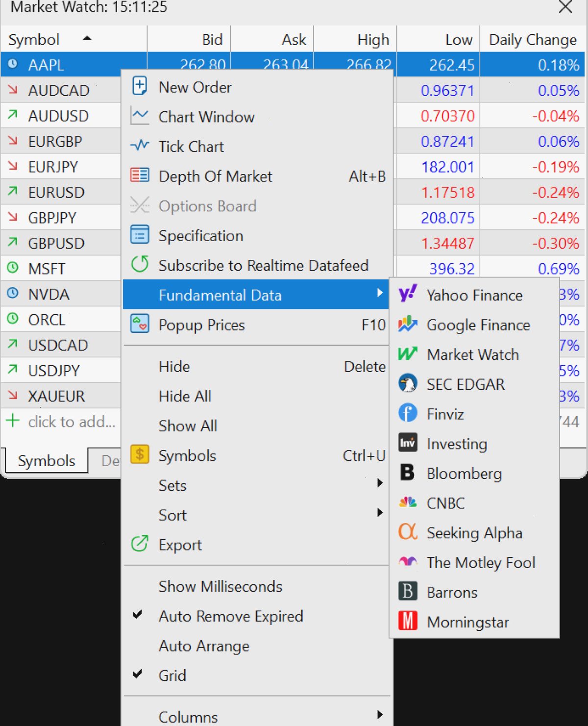Viewport: 588px width, 726px height.
Task: Click the New Order icon
Action: pyautogui.click(x=140, y=86)
